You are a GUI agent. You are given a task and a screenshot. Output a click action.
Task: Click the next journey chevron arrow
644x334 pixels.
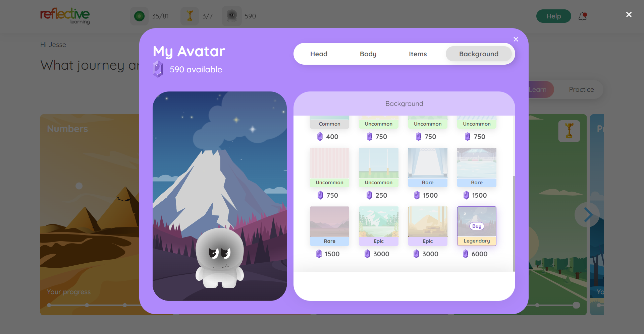tap(588, 215)
